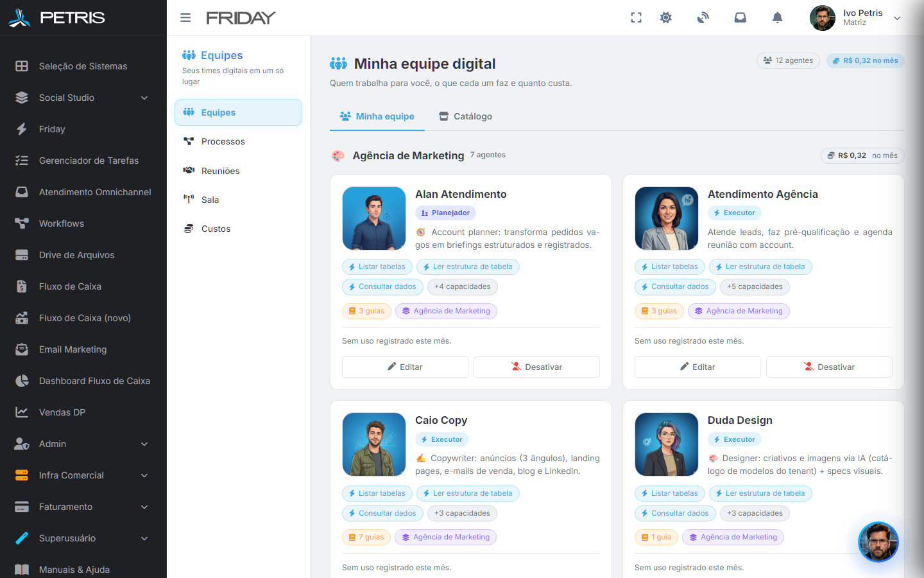Click Listar tabelas on Caio Copy card
Viewport: 924px width, 578px height.
coord(377,493)
